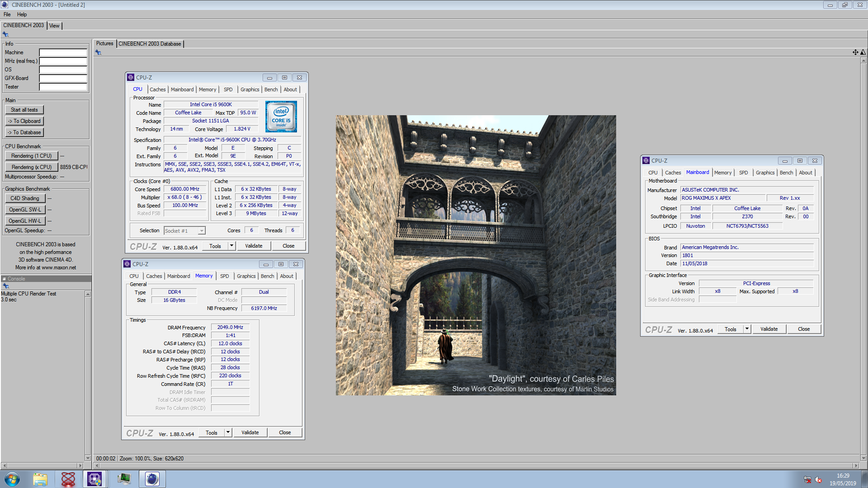Open About tab in Mainboard window
The image size is (868, 488).
[x=806, y=173]
